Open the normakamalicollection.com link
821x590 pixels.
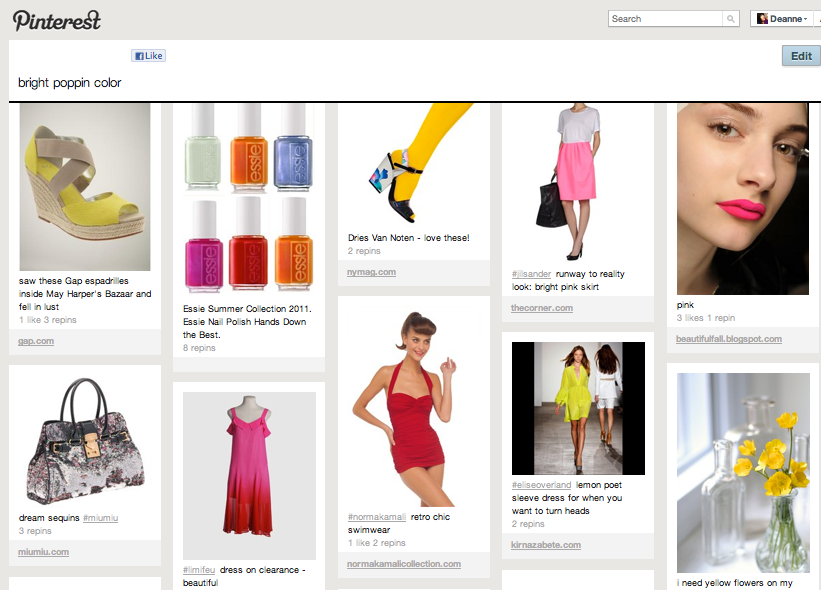point(404,564)
